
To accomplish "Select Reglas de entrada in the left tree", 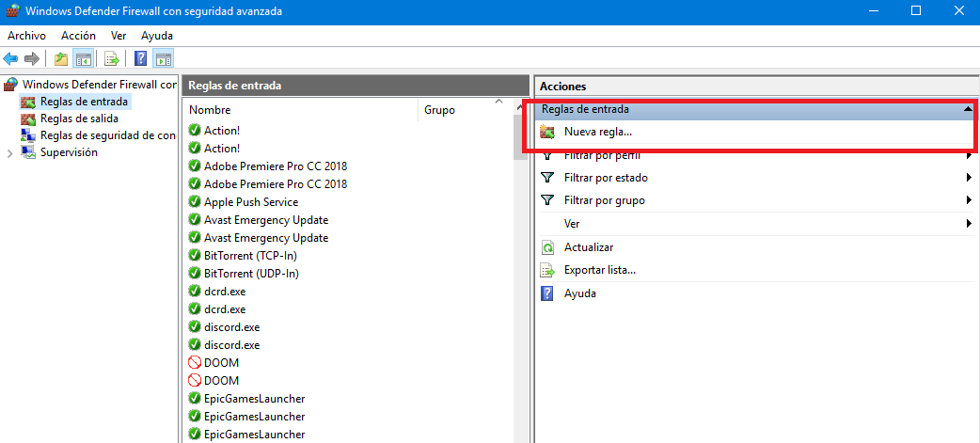I will pos(84,102).
